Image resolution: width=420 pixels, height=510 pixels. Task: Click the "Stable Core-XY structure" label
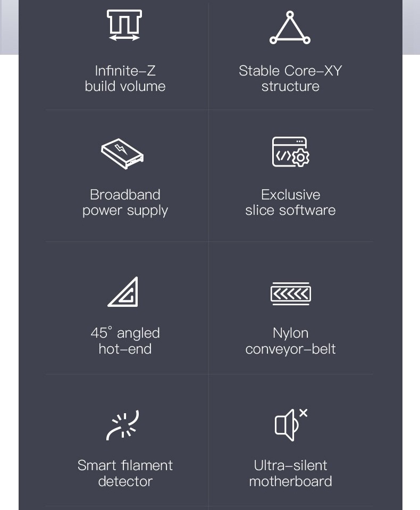[x=290, y=78]
